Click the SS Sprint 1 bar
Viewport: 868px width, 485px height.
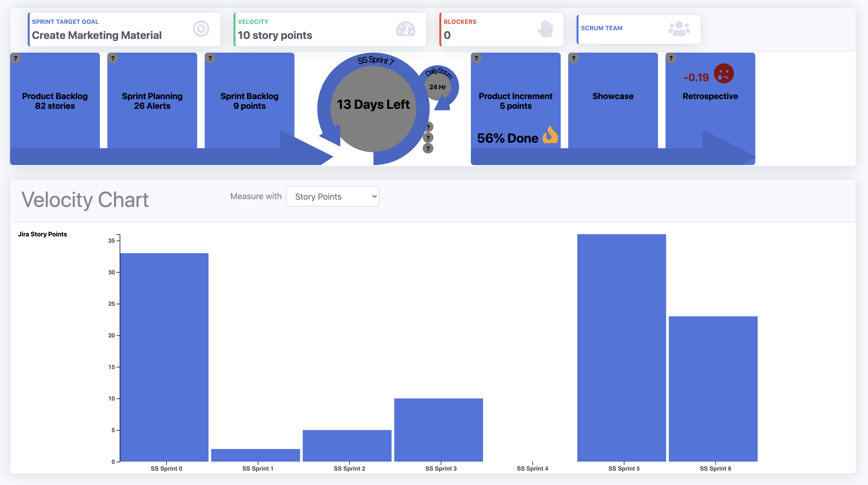coord(256,455)
